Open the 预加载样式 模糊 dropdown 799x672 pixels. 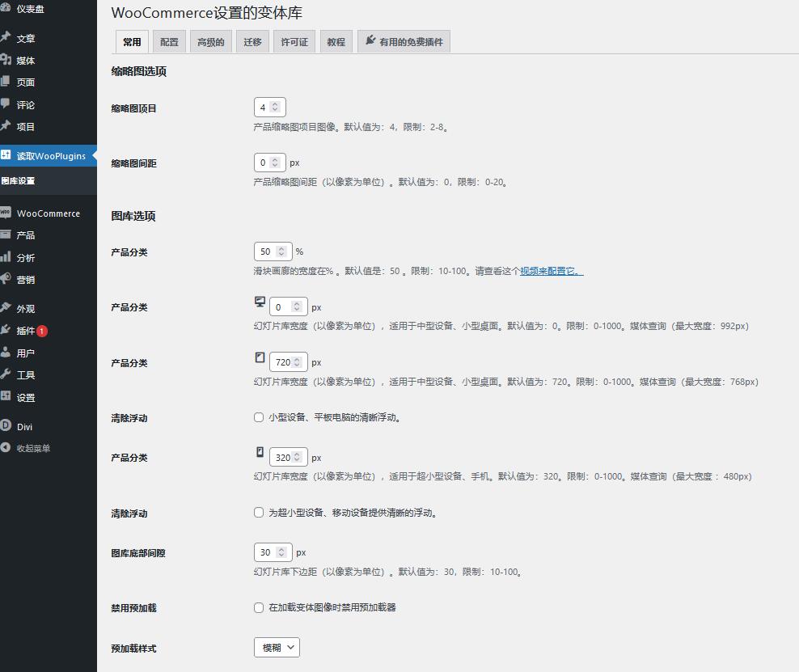point(277,647)
